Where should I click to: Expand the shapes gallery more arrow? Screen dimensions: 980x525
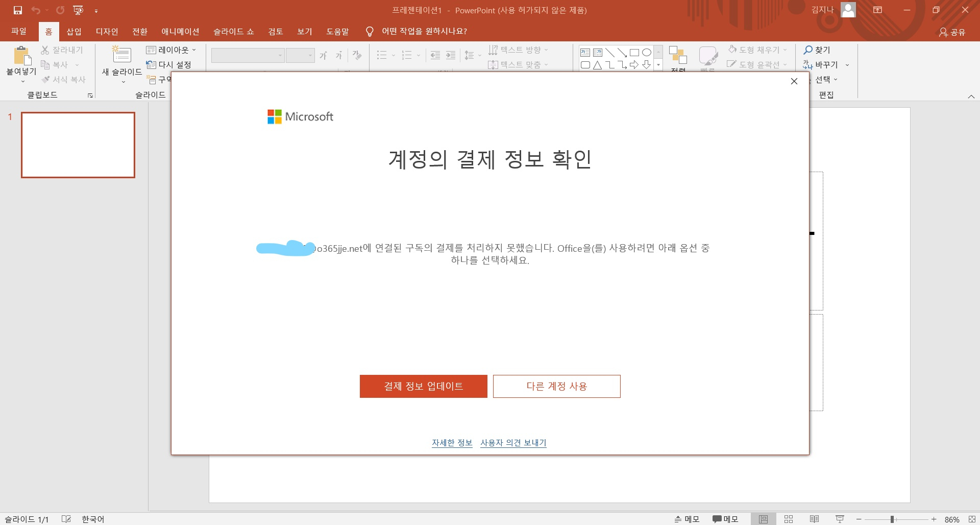pos(658,65)
